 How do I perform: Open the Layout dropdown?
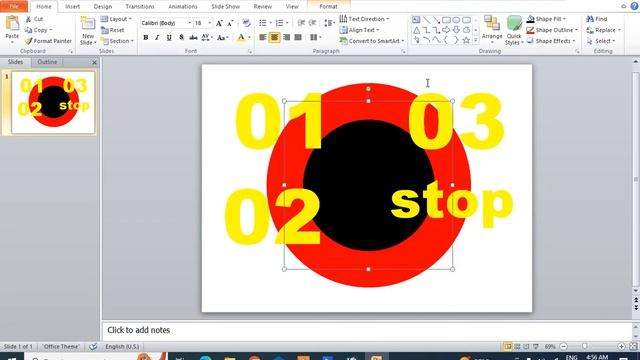coord(116,19)
